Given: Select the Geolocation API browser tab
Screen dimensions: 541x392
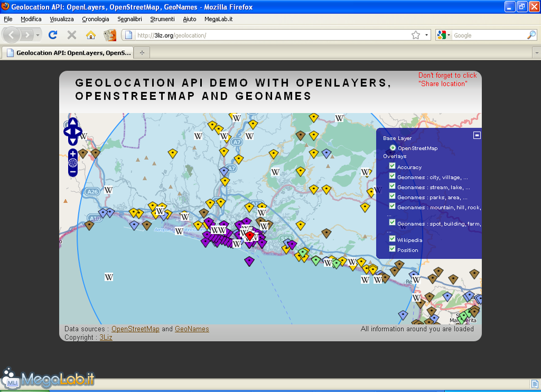Looking at the screenshot, I should pos(68,53).
